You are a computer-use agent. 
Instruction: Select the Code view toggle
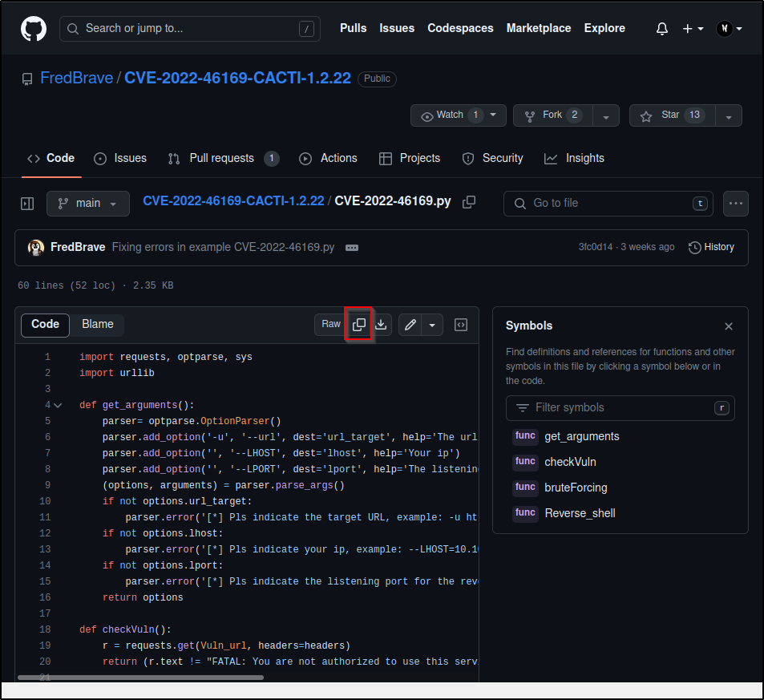point(46,325)
